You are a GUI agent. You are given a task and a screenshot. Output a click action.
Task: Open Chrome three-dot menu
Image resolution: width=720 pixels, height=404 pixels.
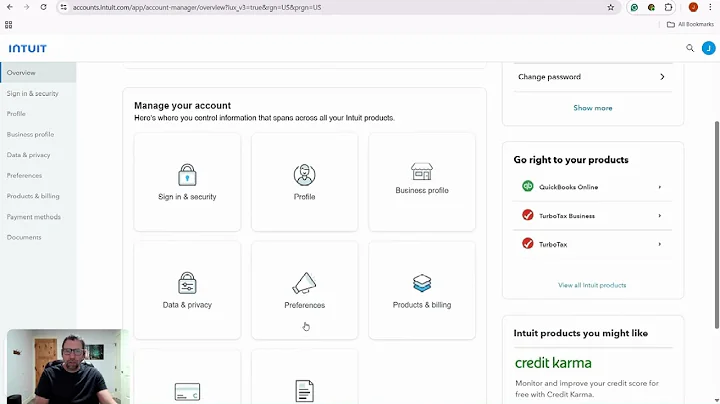click(x=710, y=7)
